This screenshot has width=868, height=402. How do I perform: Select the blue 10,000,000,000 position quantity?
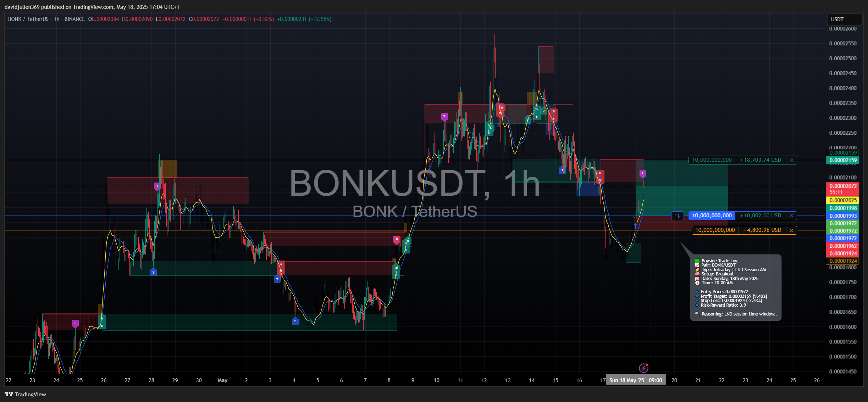pos(712,216)
